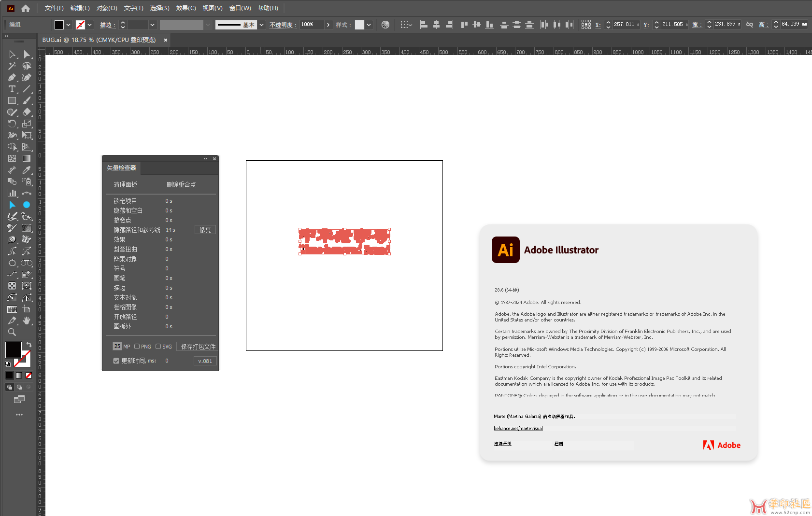Click 保存打包文件 button
812x516 pixels.
198,347
